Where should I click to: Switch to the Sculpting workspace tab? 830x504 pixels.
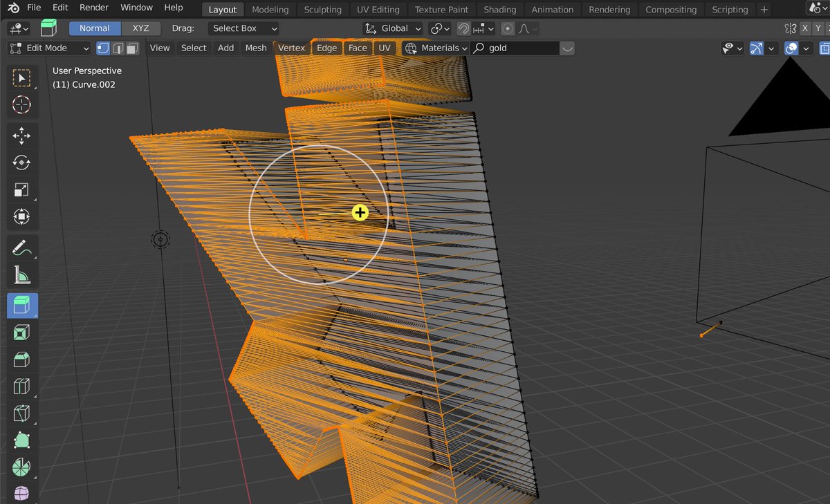point(322,10)
